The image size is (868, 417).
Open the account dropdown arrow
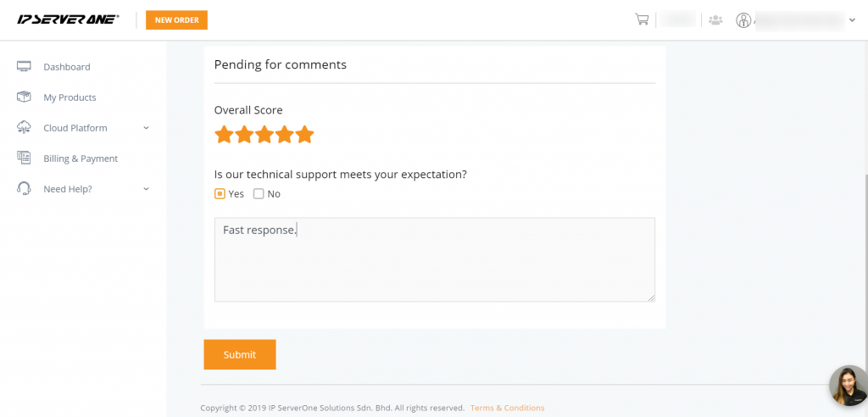point(852,20)
